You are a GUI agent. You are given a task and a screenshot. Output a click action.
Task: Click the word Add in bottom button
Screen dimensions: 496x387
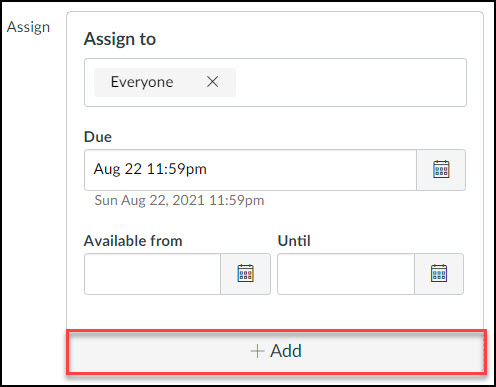click(x=286, y=351)
